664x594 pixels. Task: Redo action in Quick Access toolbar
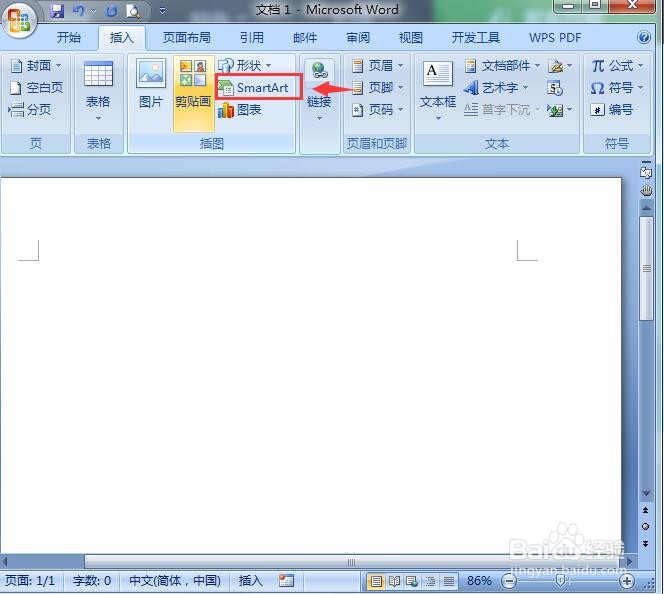[x=111, y=11]
